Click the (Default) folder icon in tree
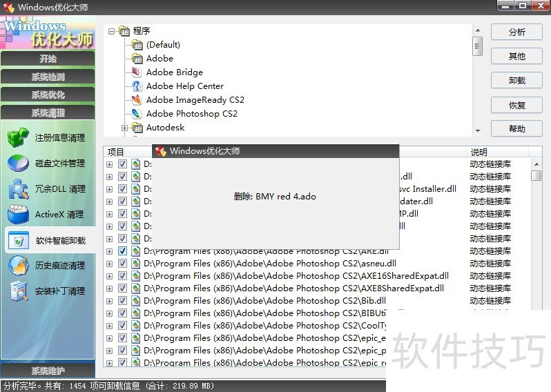Screen dimensions: 551x392 pyautogui.click(x=137, y=45)
